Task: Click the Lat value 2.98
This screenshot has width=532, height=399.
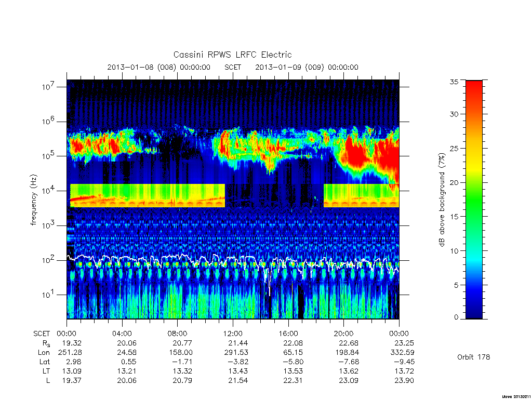Action: coord(74,362)
